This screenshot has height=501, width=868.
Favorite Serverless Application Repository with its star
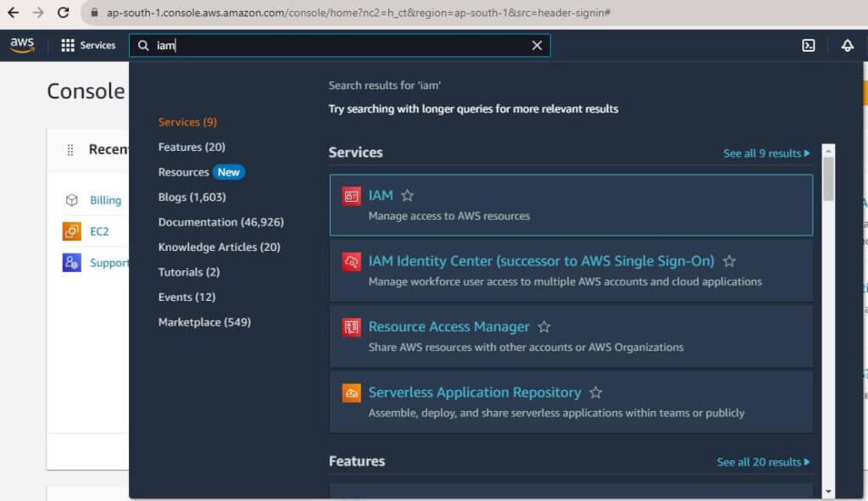(x=596, y=392)
